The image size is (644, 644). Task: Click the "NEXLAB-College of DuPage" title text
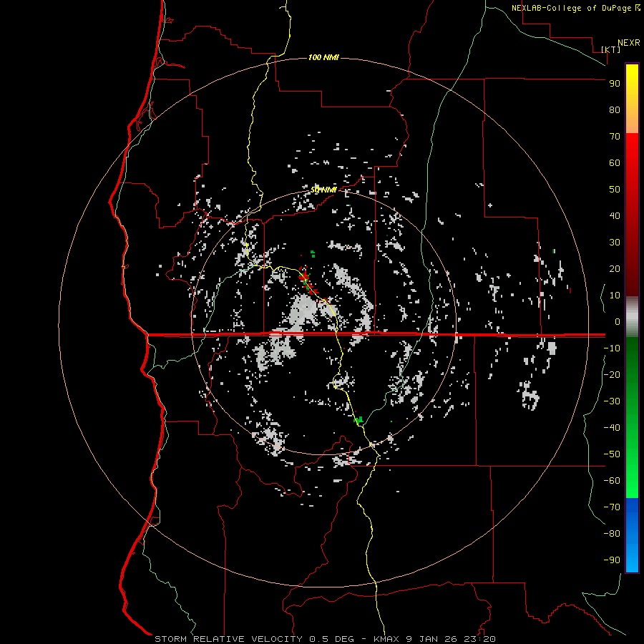pos(571,8)
